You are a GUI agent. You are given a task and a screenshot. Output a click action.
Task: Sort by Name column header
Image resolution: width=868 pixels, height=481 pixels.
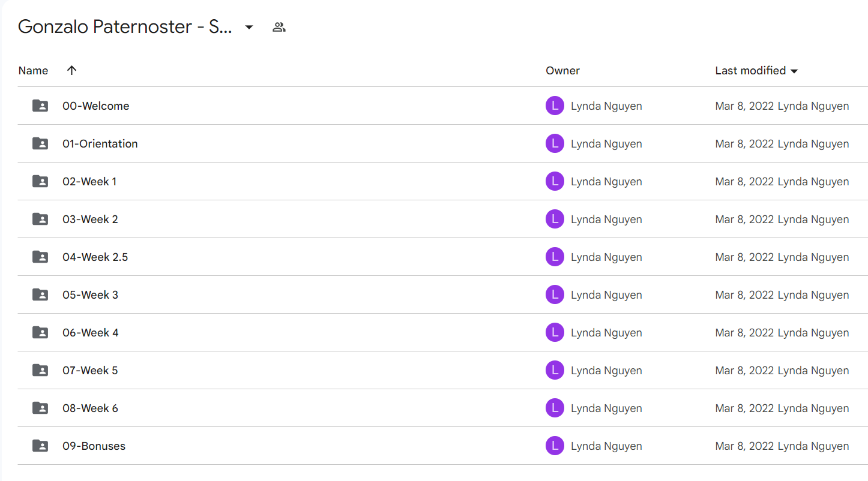33,70
